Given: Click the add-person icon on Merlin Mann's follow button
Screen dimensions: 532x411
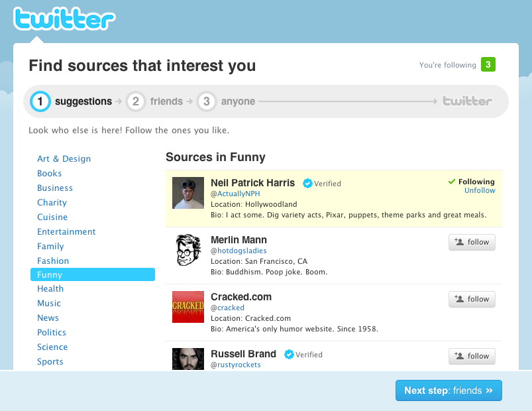Looking at the screenshot, I should tap(460, 242).
